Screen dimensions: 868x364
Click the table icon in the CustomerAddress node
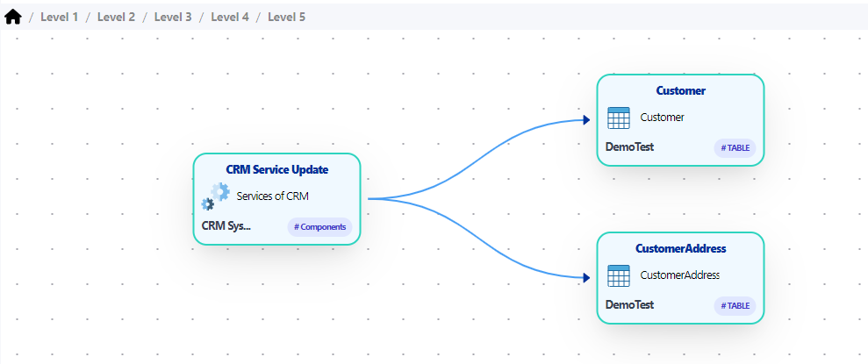[619, 275]
